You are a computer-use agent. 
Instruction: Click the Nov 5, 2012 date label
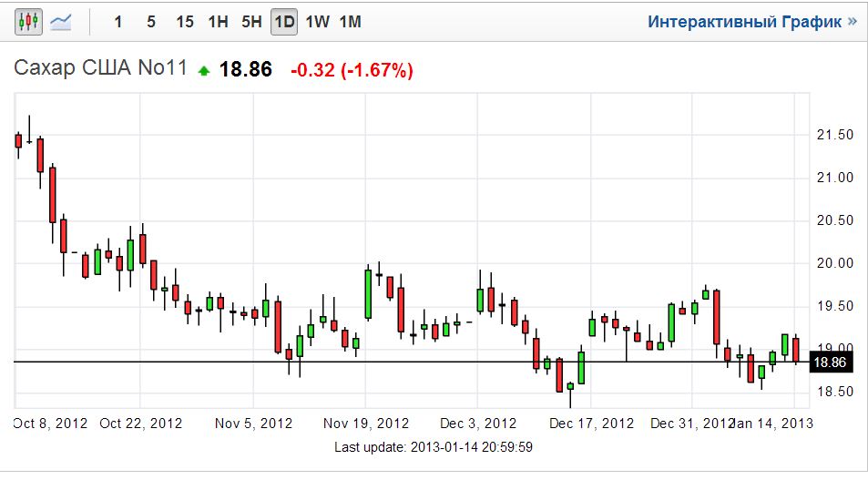(x=253, y=424)
